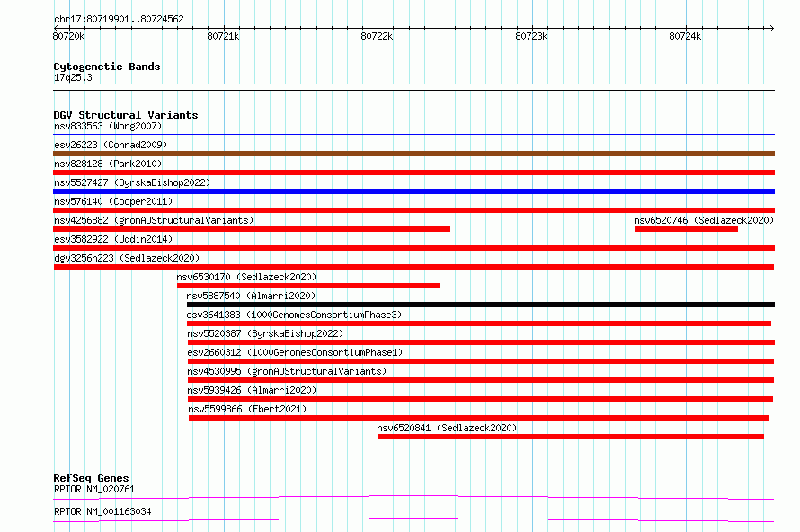Open variant esv3582922 (Uddin2014) label
The width and height of the screenshot is (800, 532).
[x=113, y=239]
